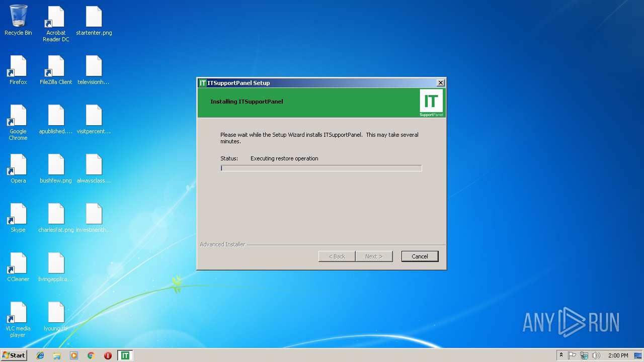Select the Acrobat Reader DC shortcut
The width and height of the screenshot is (644, 362).
[x=56, y=24]
